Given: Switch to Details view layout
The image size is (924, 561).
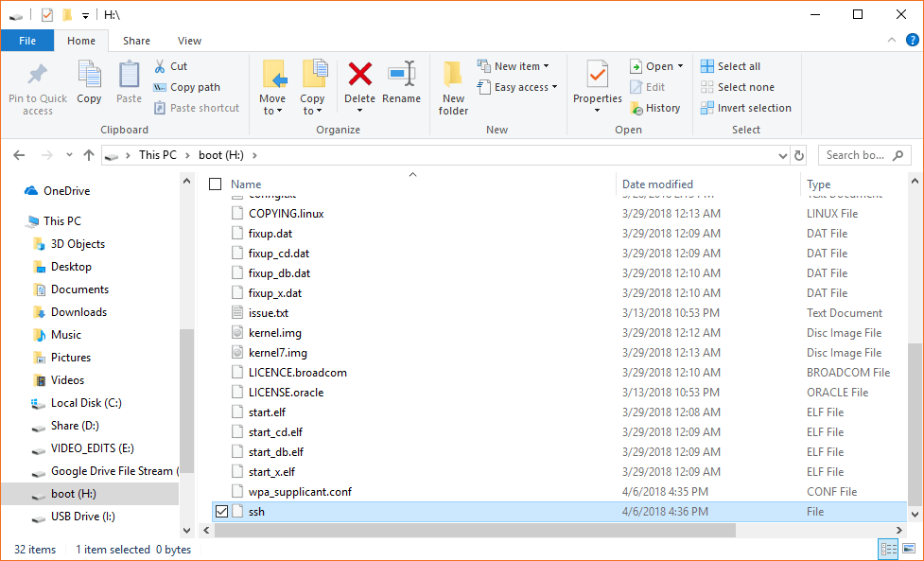Looking at the screenshot, I should click(889, 550).
